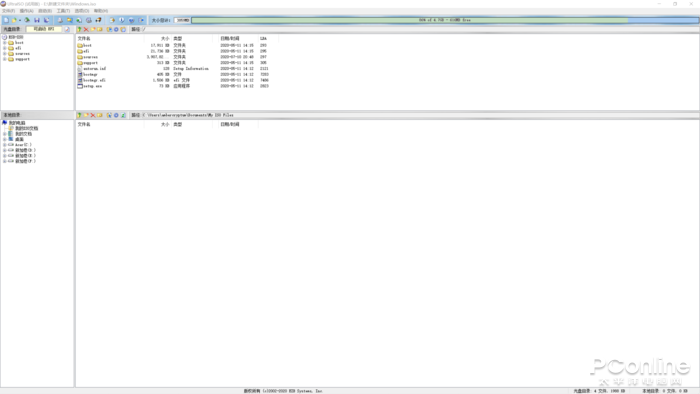700x394 pixels.
Task: Click the Open CD/DVD toolbar icon
Action: (27, 20)
